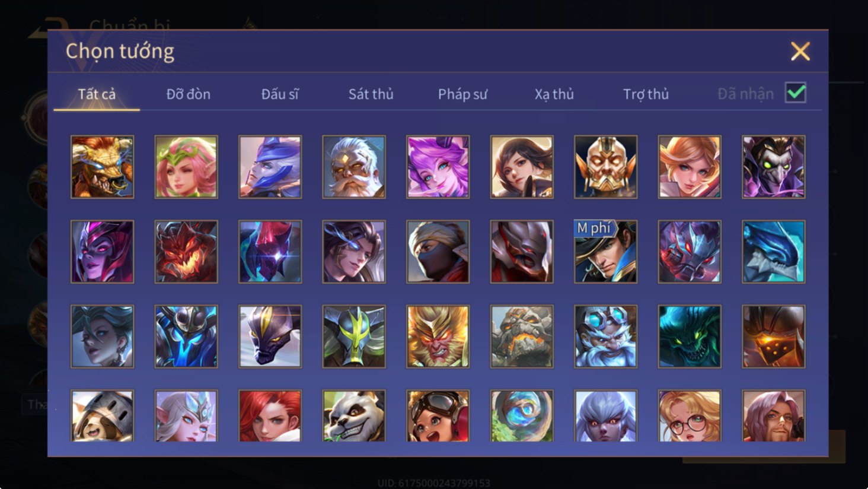Open the Đấu sĩ category tab
Viewport: 868px width, 489px height.
click(x=280, y=94)
